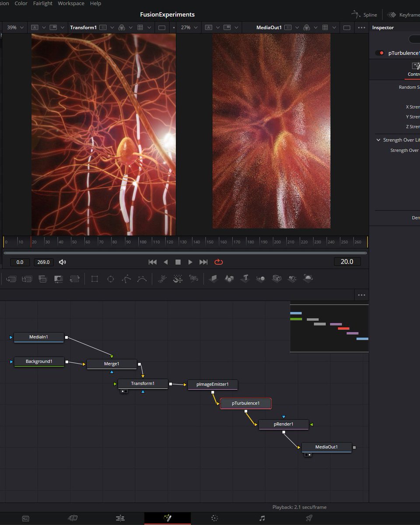Viewport: 420px width, 525px height.
Task: Disable the pTurbulence1 node toggle in Inspector
Action: (379, 53)
